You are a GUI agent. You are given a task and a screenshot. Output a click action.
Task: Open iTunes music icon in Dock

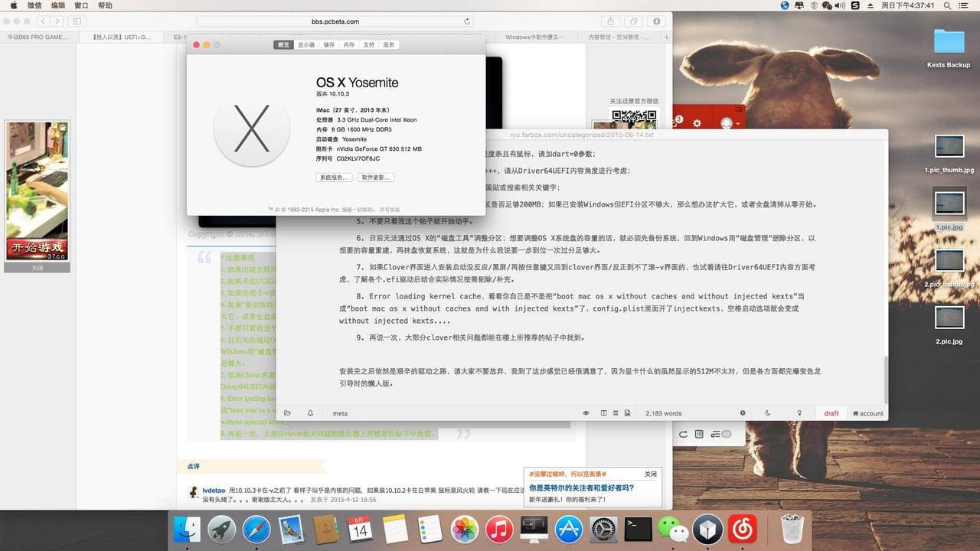(x=499, y=529)
